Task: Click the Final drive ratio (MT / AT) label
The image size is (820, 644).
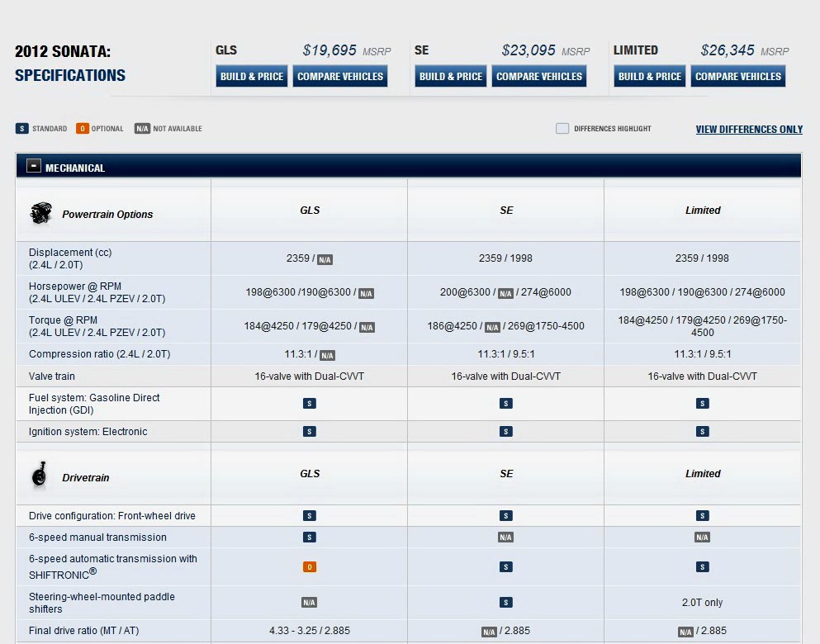Action: 84,631
